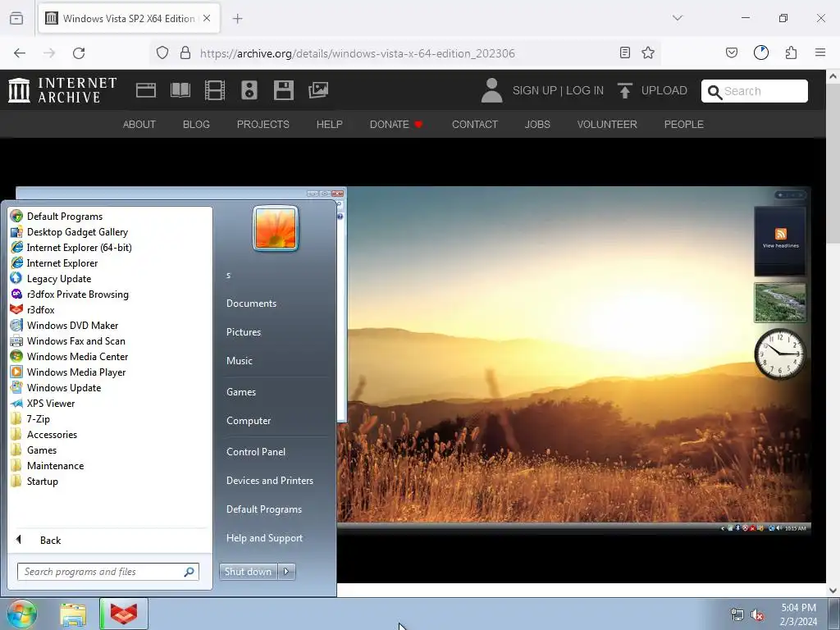Show site security padlock info

pos(185,53)
